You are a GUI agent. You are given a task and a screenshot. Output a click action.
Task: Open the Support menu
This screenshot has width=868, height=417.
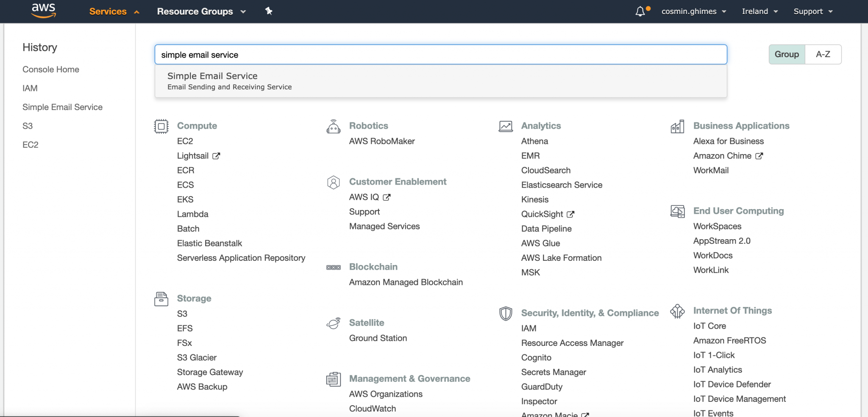[x=812, y=11]
